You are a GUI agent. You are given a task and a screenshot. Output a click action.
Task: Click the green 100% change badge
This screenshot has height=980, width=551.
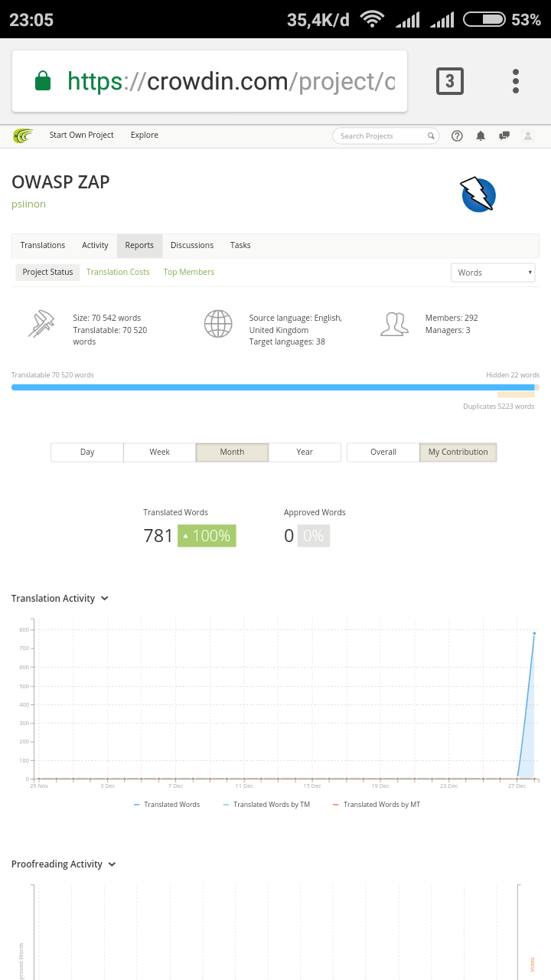[x=207, y=536]
